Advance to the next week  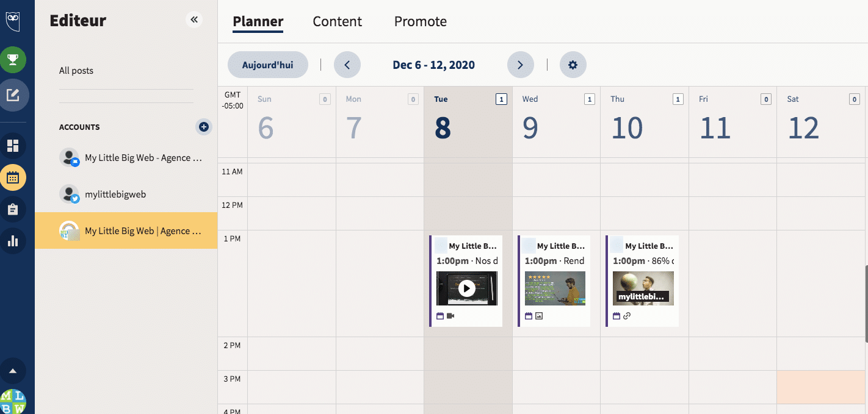click(520, 65)
